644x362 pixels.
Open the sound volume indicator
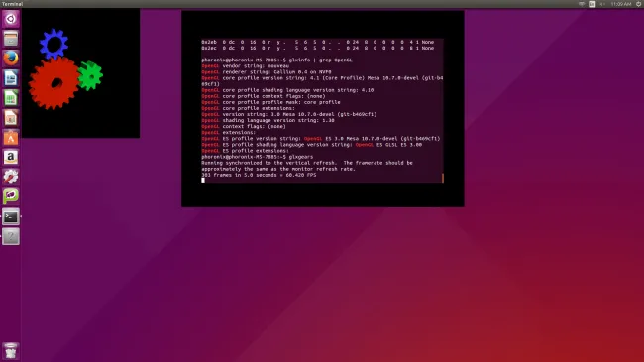point(602,4)
